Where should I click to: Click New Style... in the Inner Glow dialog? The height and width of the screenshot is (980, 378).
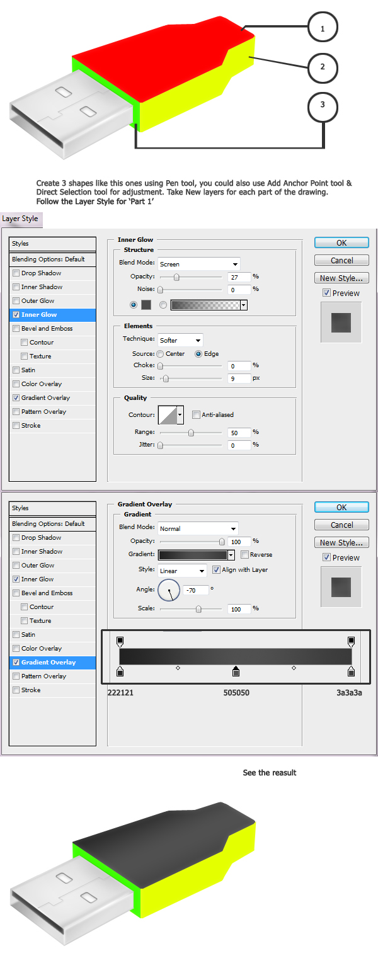[341, 278]
